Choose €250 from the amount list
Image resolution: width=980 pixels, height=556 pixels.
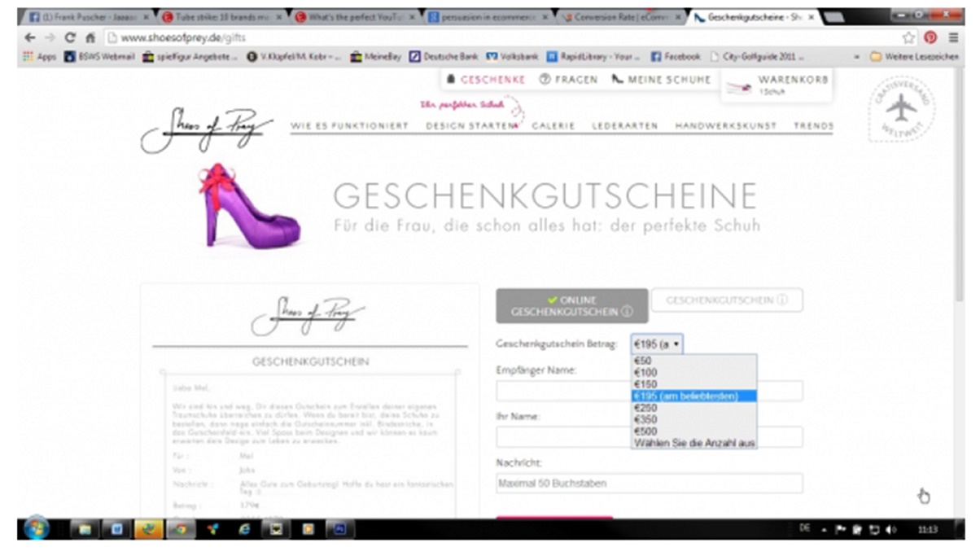693,408
